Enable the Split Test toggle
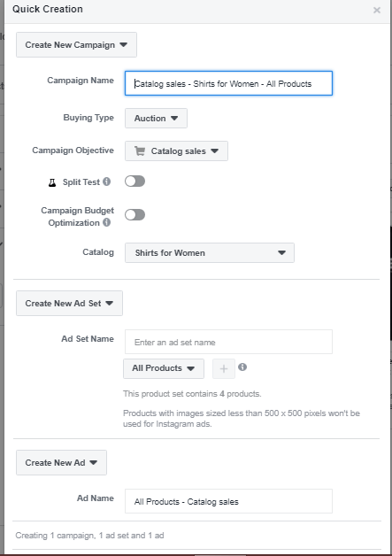This screenshot has height=556, width=392. 135,181
